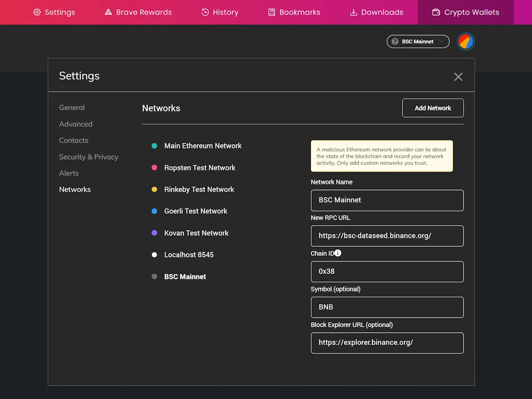Open Contacts settings section
This screenshot has width=532, height=399.
[74, 141]
